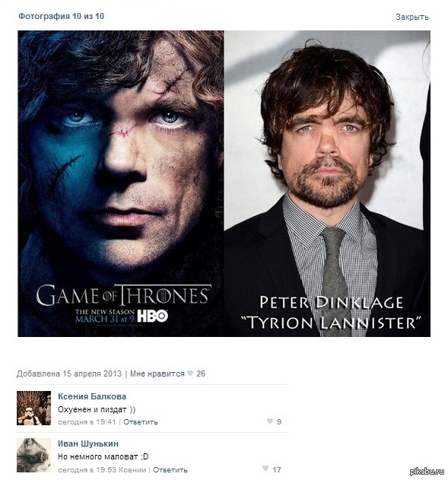Open list of 26 photo likes

[201, 374]
